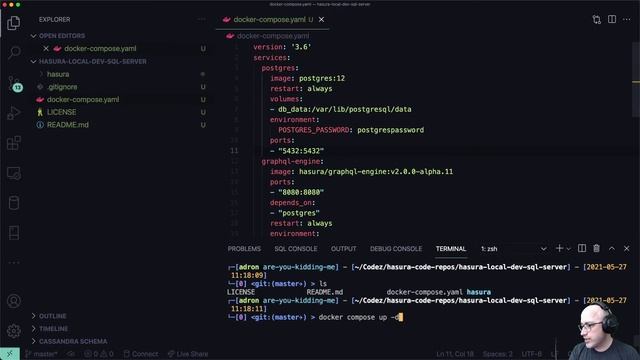
Task: Click 'hasura/graphql-engine:v2.0.0-alpha.11' image value
Action: click(x=376, y=171)
